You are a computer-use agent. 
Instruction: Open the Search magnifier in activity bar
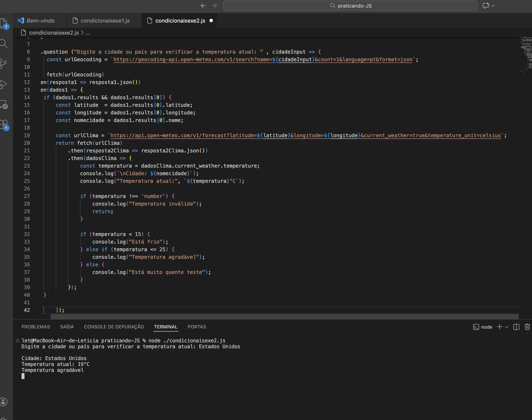point(3,43)
